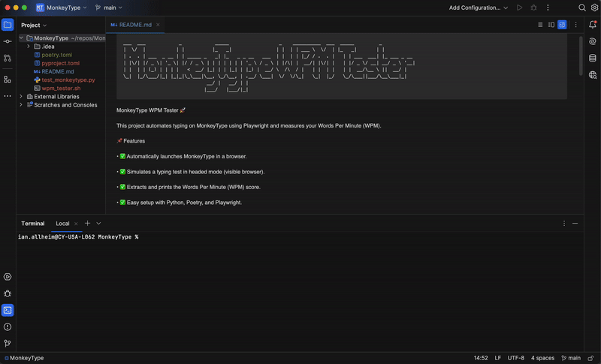Click the 'Features' heading in README preview
601x364 pixels.
(131, 141)
